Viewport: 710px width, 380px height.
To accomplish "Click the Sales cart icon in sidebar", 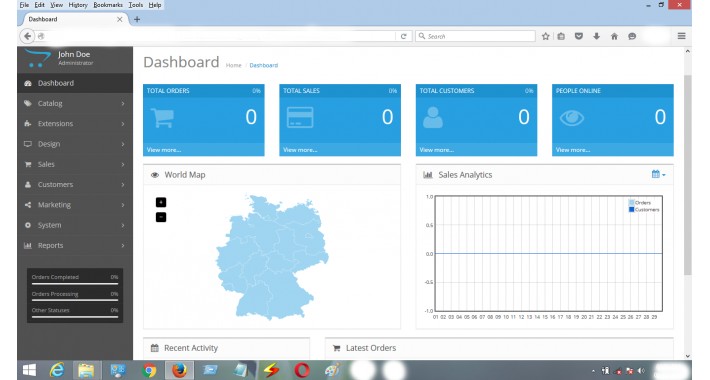I will pyautogui.click(x=28, y=164).
